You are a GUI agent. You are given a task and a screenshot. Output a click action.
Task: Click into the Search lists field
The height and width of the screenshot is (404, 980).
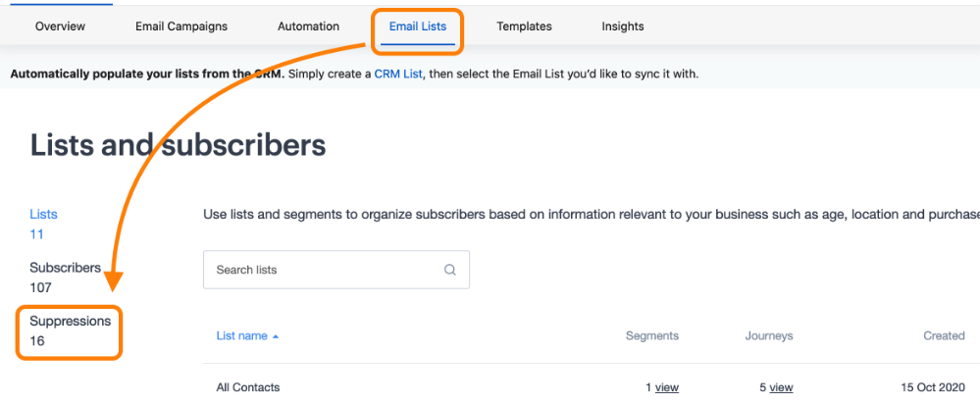point(336,270)
